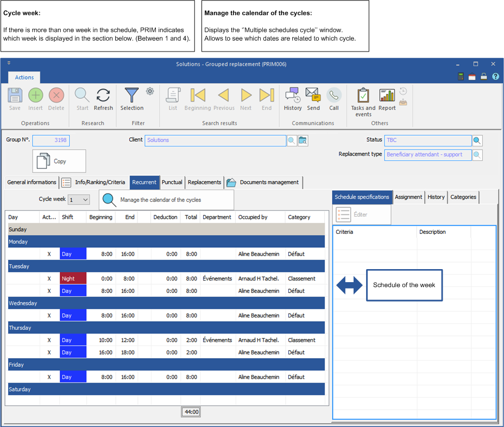
Task: Open the calendar icon near the title bar
Action: click(x=472, y=77)
